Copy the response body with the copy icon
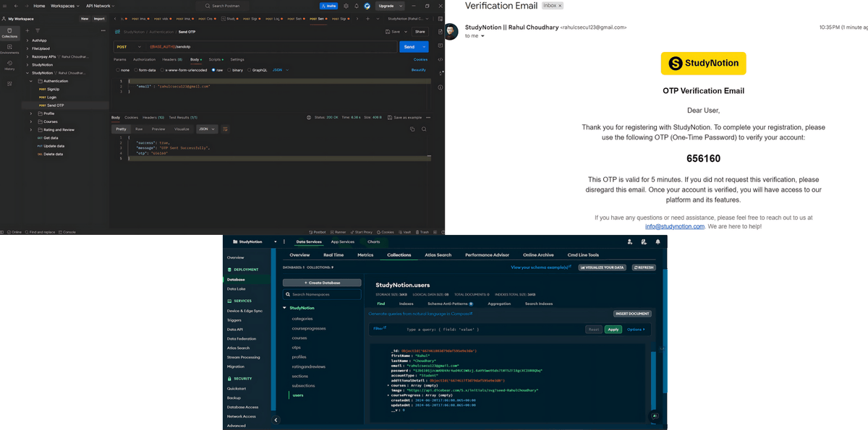Screen dimensions: 868x430 [x=412, y=129]
